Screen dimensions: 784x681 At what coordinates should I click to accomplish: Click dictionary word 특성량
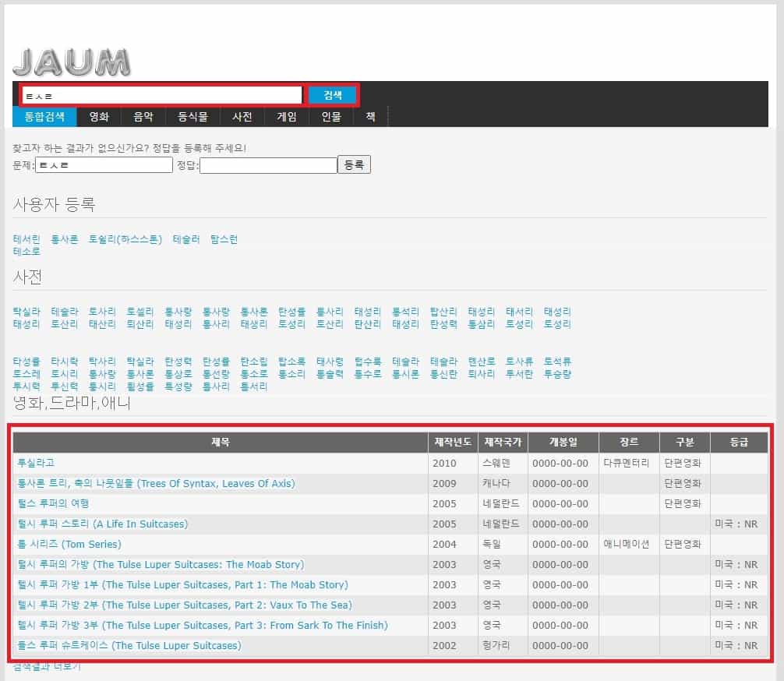[178, 386]
